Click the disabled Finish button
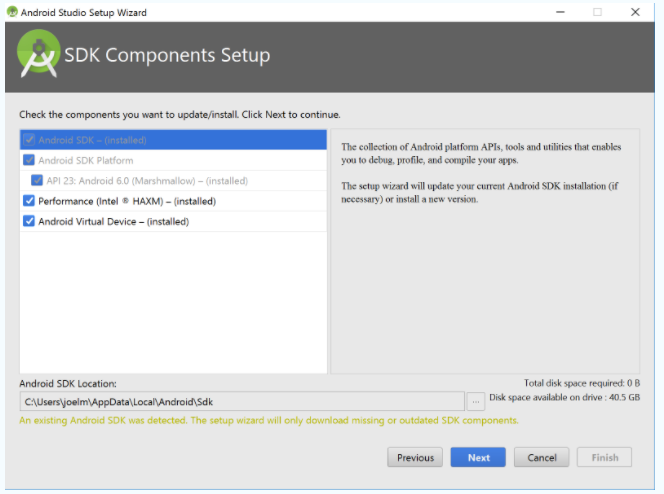664x494 pixels. [604, 457]
